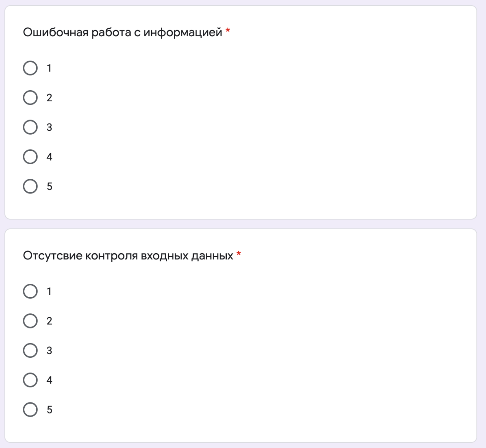The height and width of the screenshot is (448, 486).
Task: Choose option 3 under Ошибочная работа с информацией
Action: click(30, 127)
